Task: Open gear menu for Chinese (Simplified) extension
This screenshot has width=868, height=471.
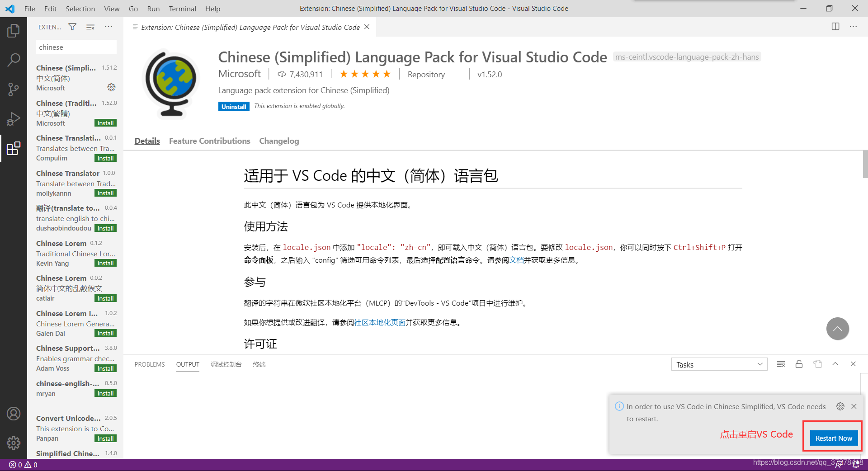Action: coord(111,87)
